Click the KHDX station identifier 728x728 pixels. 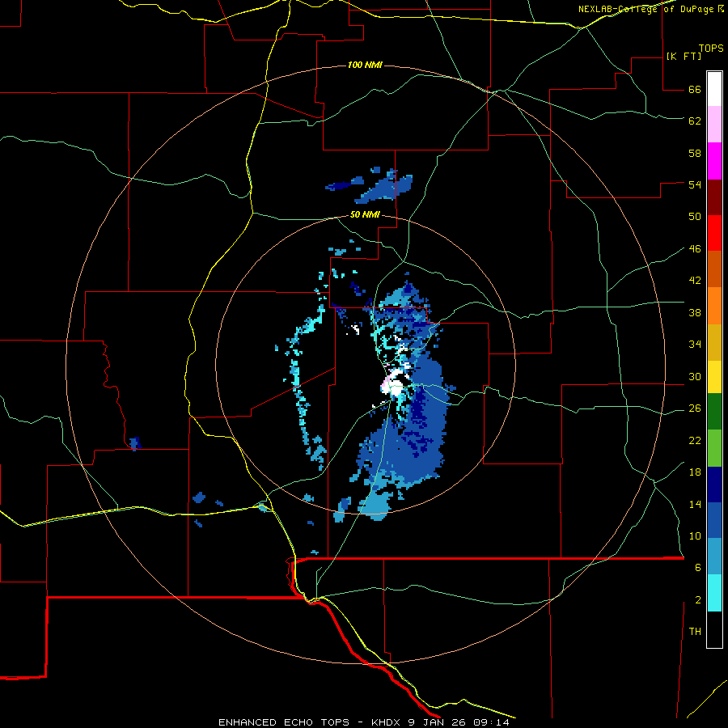[386, 722]
